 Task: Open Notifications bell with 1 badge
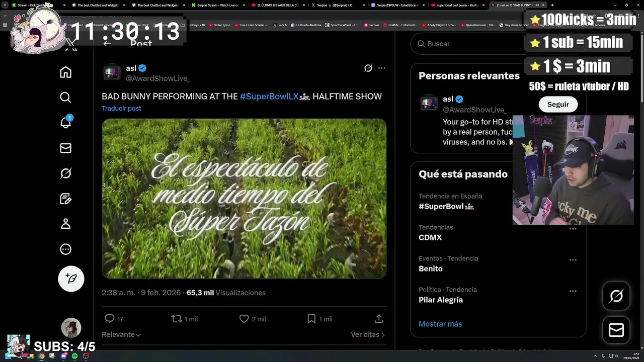coord(65,122)
